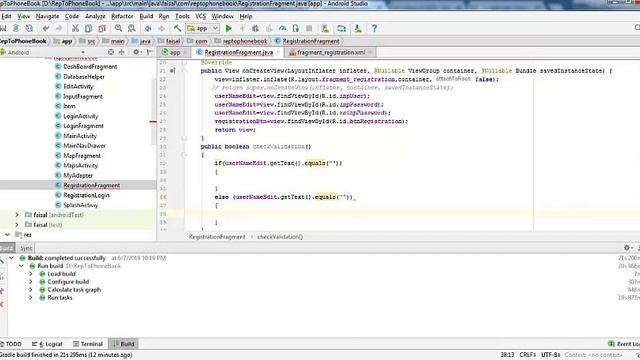Click the Debug app bug icon
The image size is (640, 360).
[256, 29]
